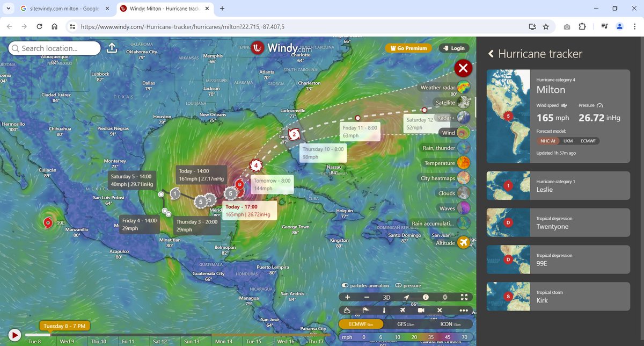Reload the page
The height and width of the screenshot is (346, 644).
point(39,26)
